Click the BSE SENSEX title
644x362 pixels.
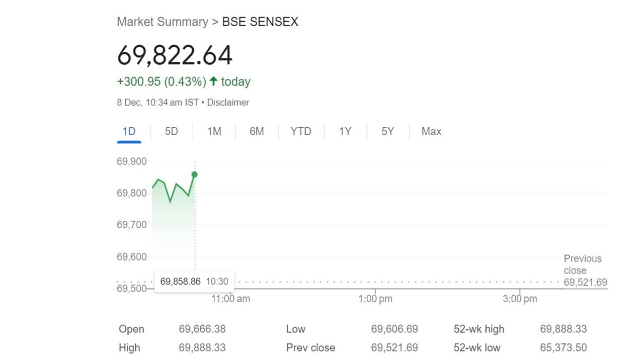click(260, 22)
